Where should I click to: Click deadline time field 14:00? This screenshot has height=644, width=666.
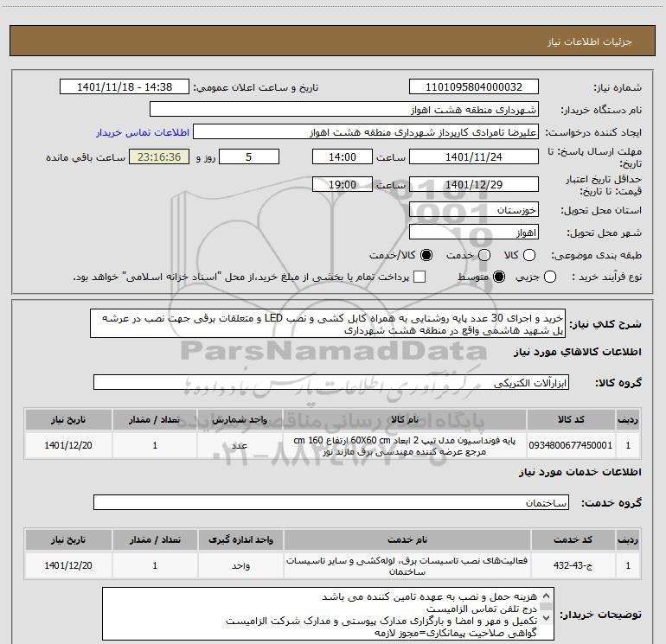point(343,156)
